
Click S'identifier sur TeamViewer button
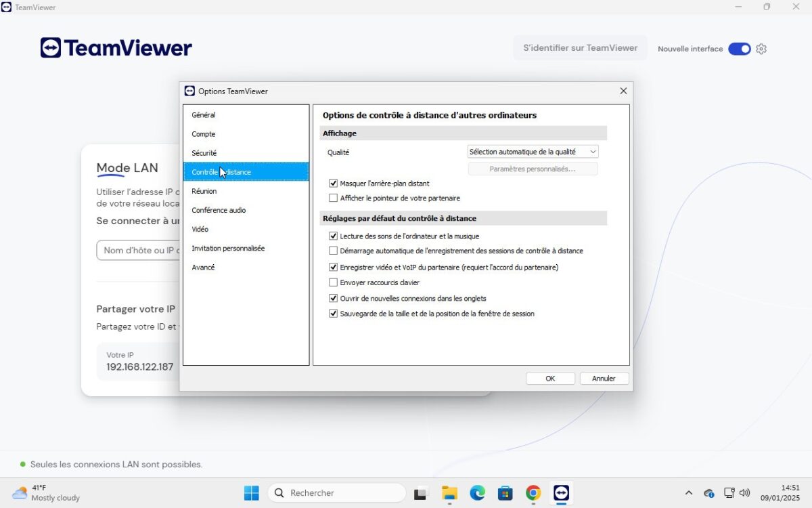(x=580, y=48)
